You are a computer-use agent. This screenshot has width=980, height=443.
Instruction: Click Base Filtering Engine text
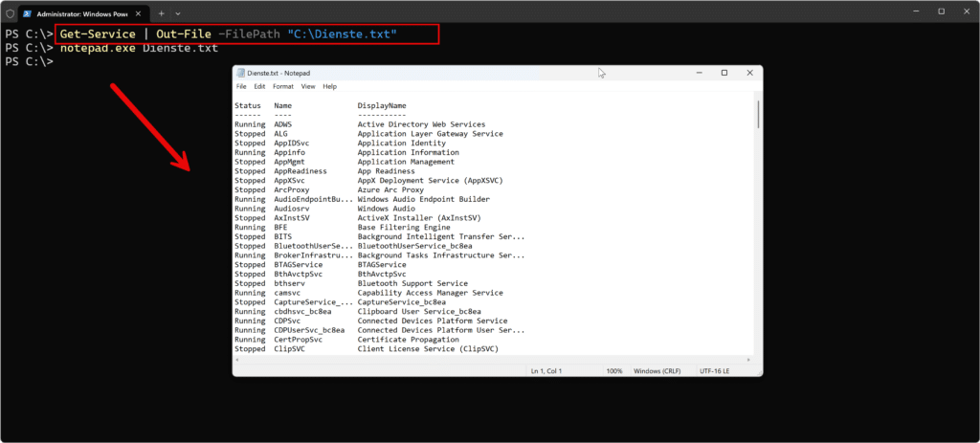click(404, 228)
